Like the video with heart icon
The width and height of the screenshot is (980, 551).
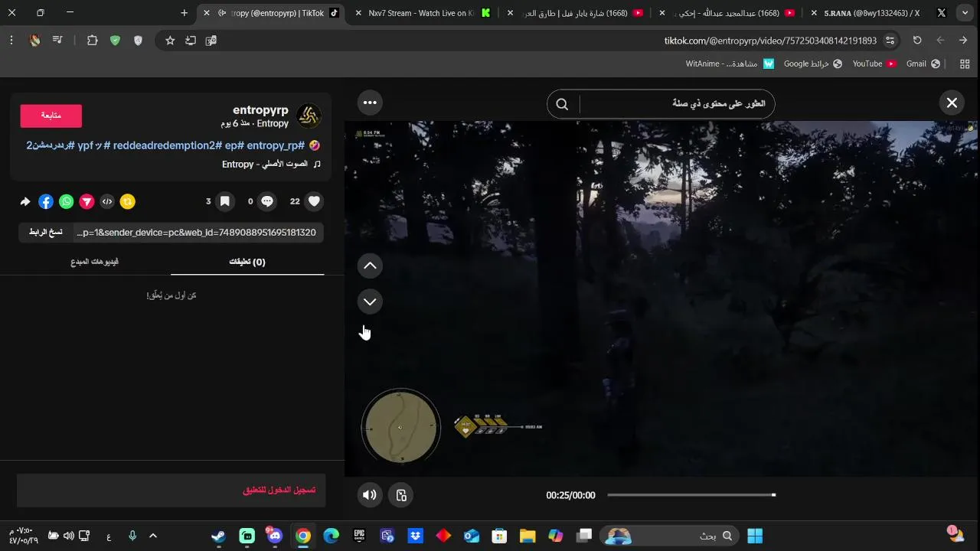click(314, 201)
